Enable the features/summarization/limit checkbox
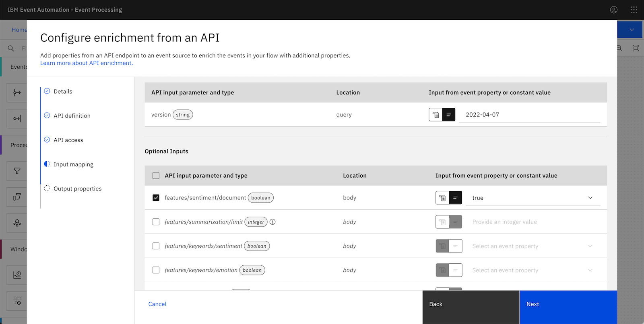The width and height of the screenshot is (644, 324). point(156,222)
